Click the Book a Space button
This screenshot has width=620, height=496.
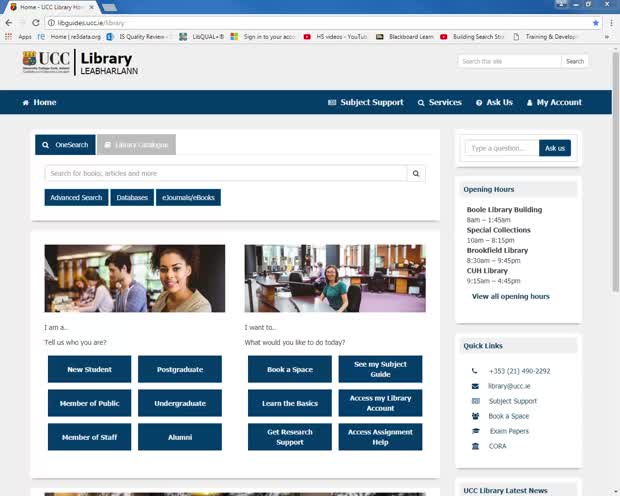(289, 369)
